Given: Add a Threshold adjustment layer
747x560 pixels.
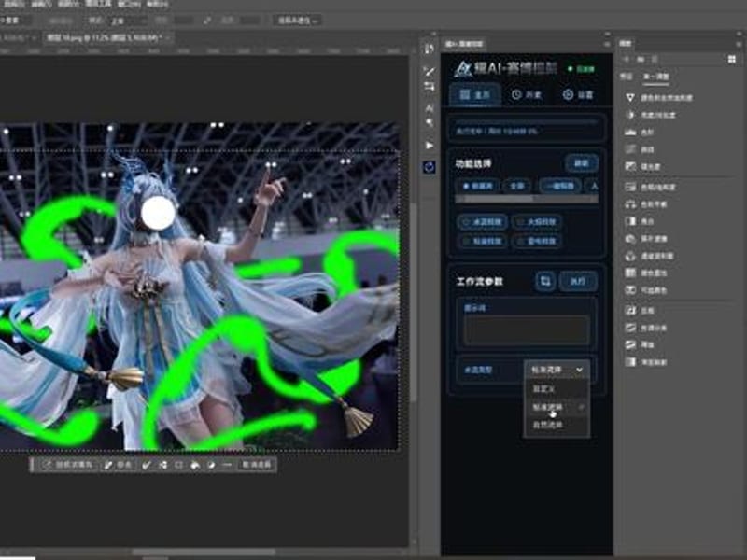Looking at the screenshot, I should pos(639,344).
